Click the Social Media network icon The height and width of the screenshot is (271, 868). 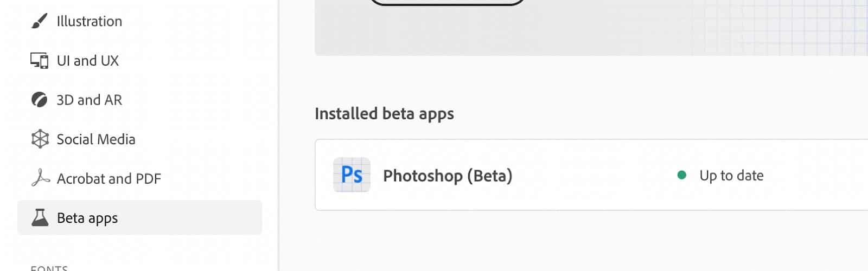tap(40, 139)
